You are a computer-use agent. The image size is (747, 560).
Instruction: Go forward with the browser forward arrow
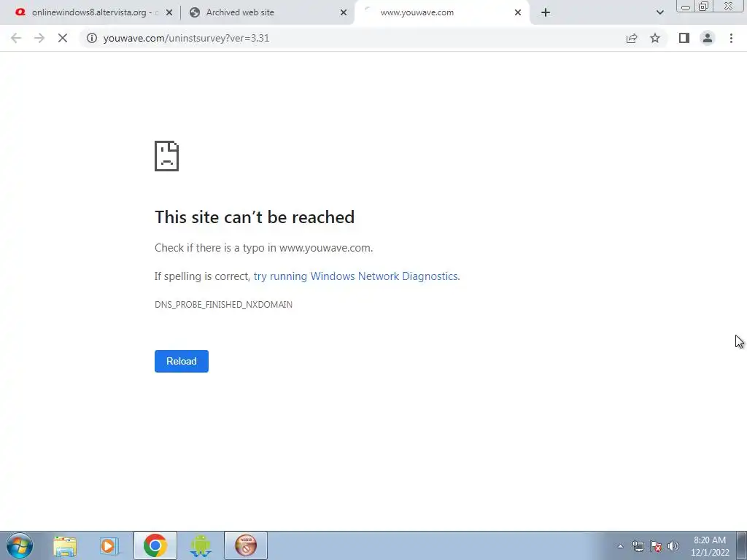39,38
